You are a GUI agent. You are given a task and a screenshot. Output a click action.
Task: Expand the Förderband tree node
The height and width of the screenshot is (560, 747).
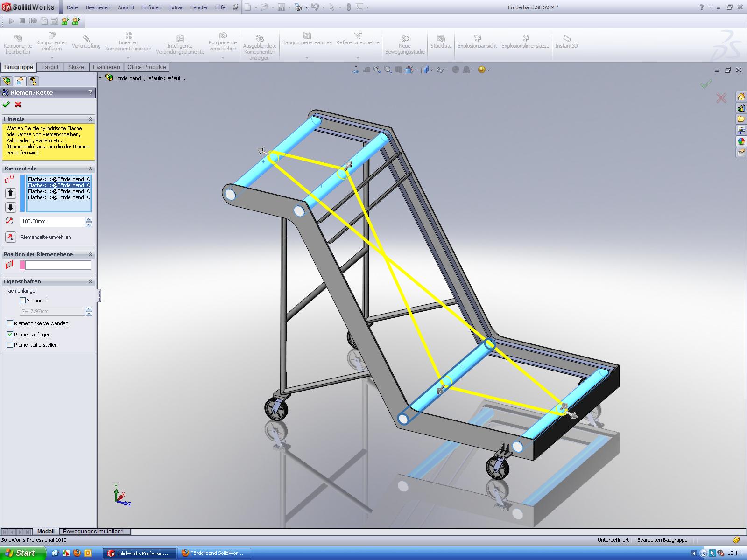point(100,78)
